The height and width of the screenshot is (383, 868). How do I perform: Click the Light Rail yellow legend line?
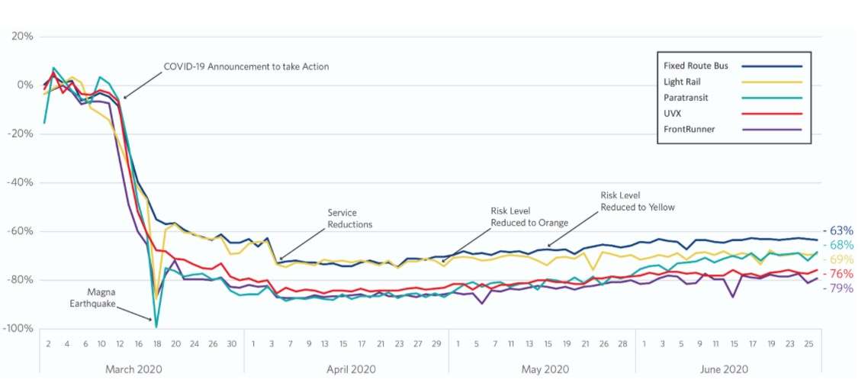point(771,82)
